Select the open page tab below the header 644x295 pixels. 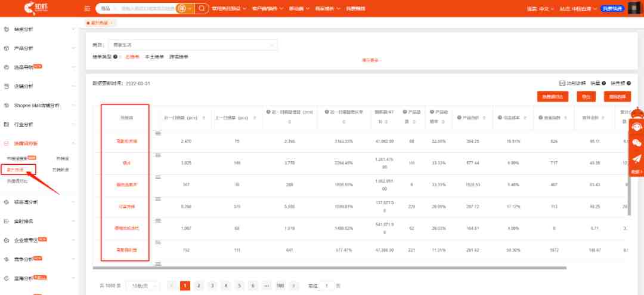100,23
